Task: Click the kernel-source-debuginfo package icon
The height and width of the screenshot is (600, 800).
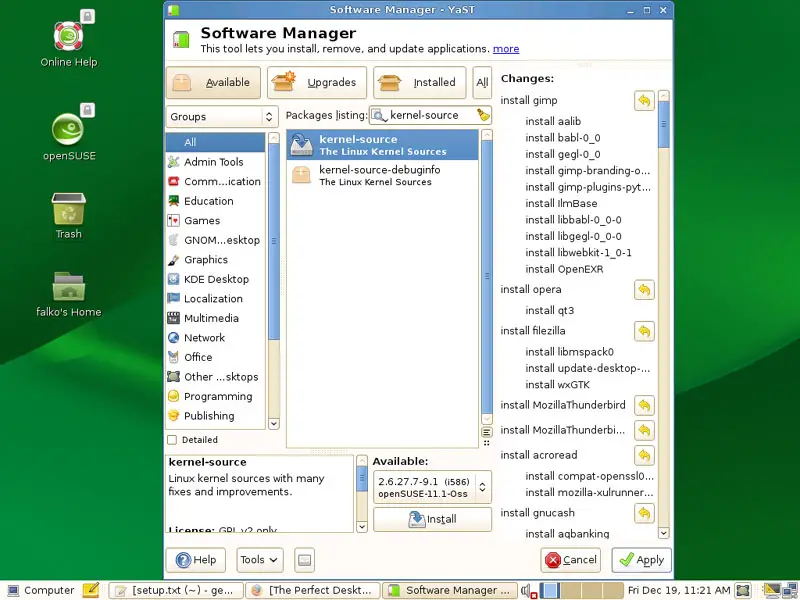Action: 301,176
